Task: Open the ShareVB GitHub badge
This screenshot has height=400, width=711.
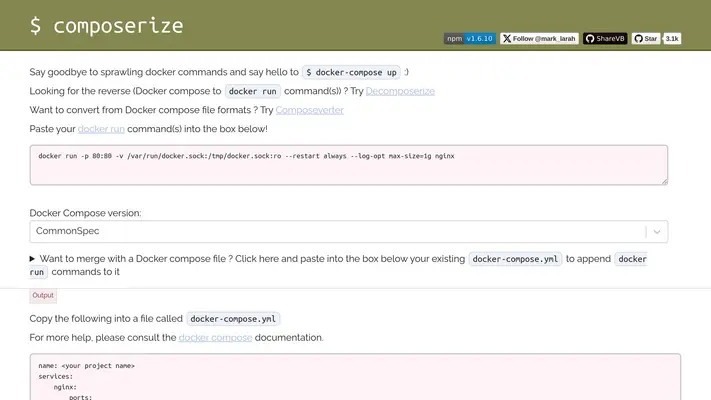Action: pos(605,39)
